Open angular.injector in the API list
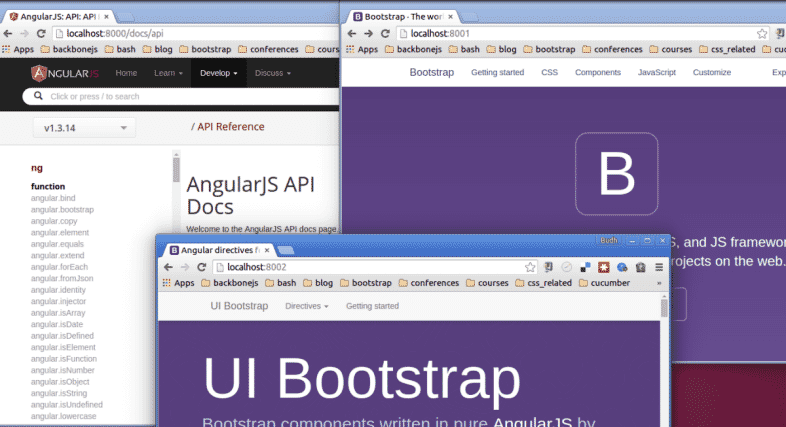This screenshot has width=786, height=427. (x=58, y=301)
